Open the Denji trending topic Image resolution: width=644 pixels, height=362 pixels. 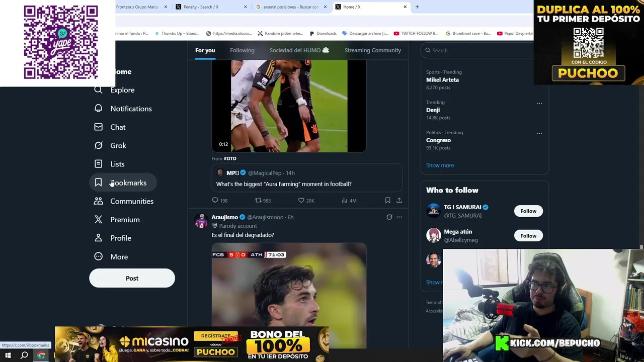click(433, 110)
